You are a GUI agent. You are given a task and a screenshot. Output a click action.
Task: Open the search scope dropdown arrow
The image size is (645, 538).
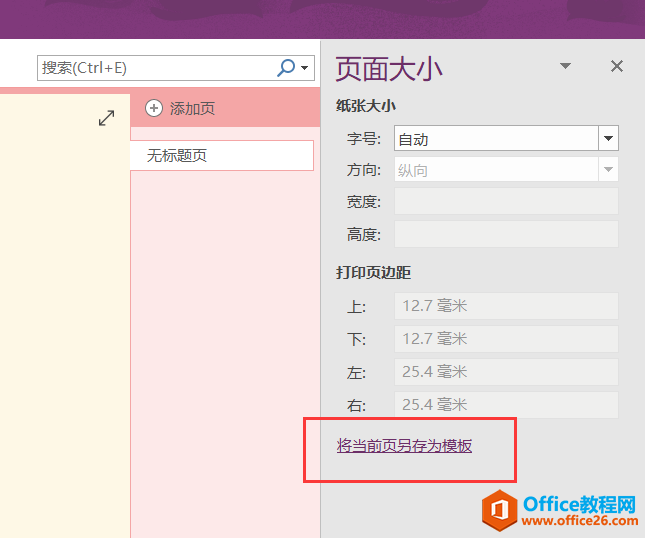[304, 68]
